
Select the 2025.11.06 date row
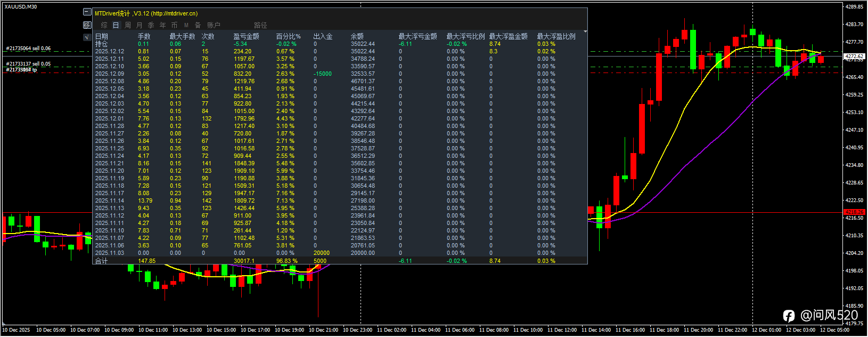tap(340, 245)
